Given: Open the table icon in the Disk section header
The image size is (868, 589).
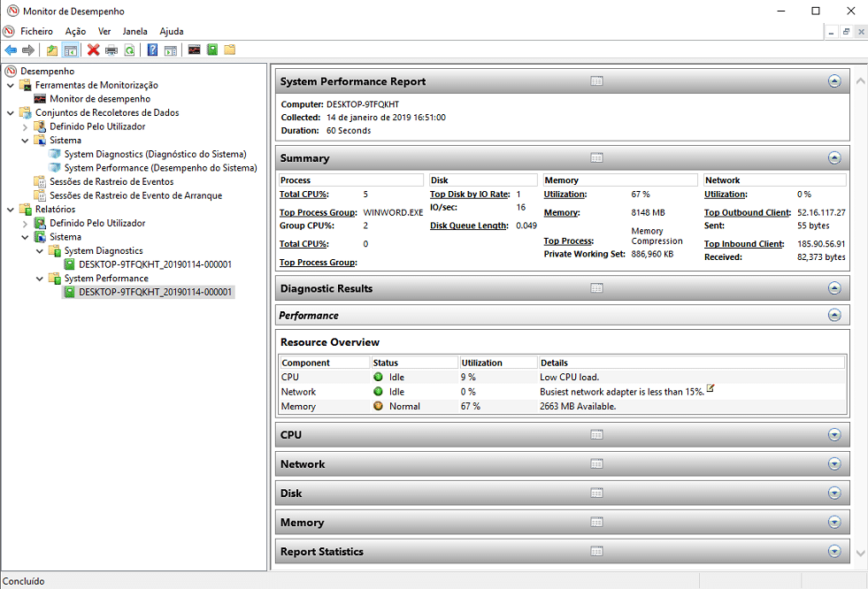Looking at the screenshot, I should pos(596,493).
